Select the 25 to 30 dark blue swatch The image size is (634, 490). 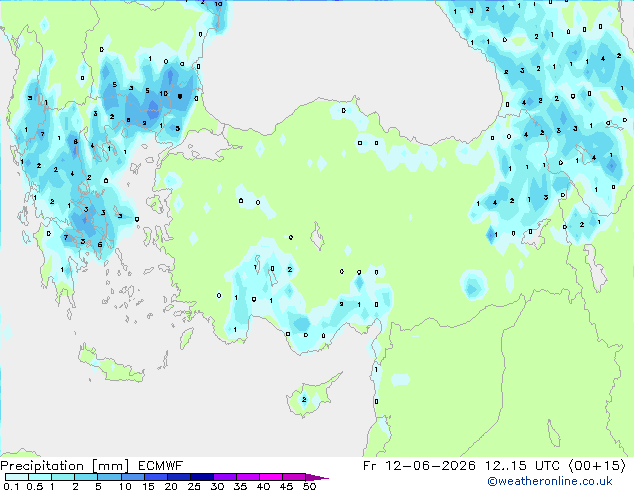pos(201,477)
